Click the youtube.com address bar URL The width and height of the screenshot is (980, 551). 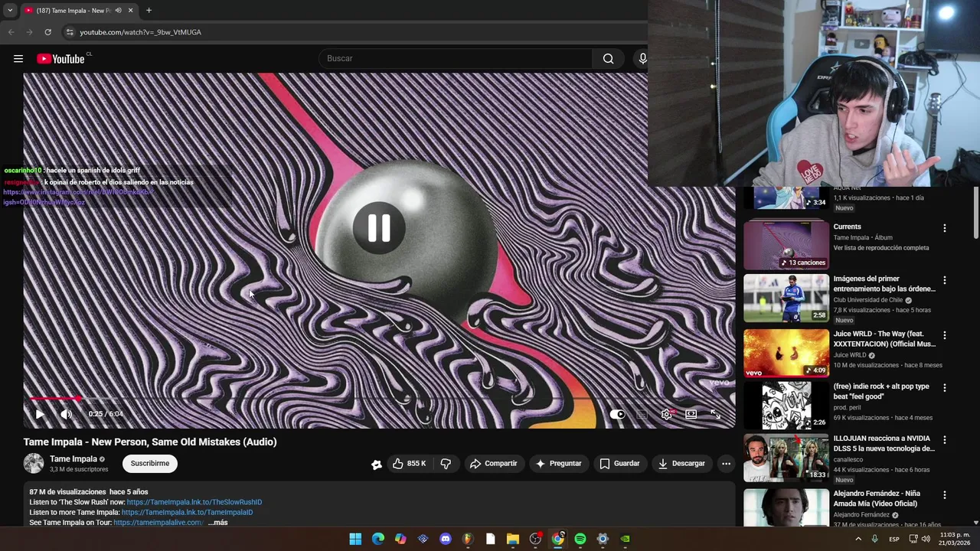tap(140, 32)
